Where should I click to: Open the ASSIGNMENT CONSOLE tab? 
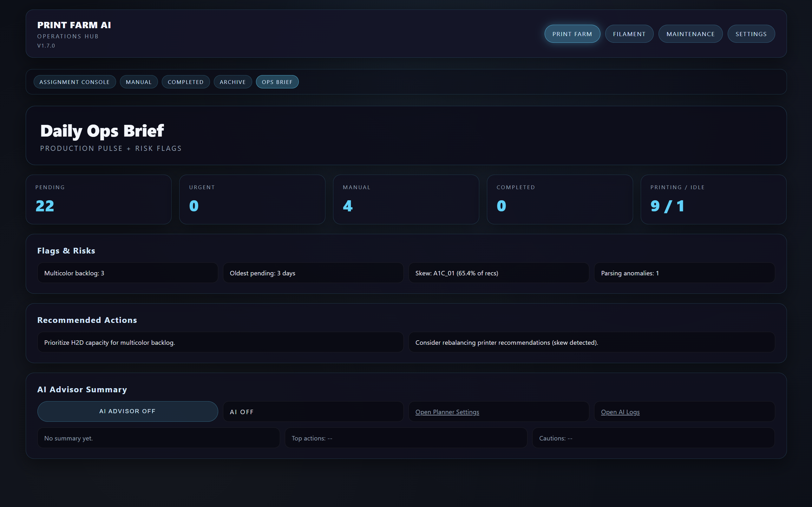point(75,81)
